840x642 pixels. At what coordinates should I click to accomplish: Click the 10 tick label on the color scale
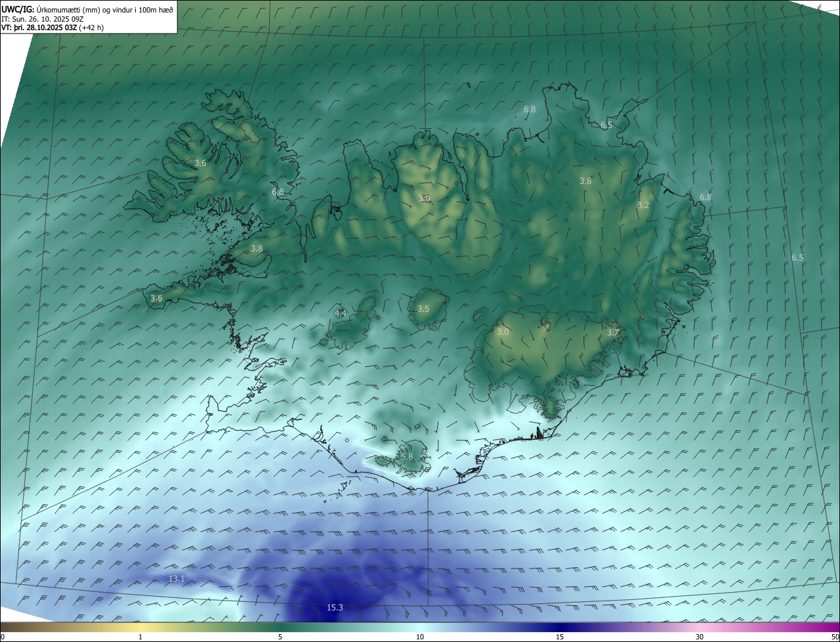420,637
